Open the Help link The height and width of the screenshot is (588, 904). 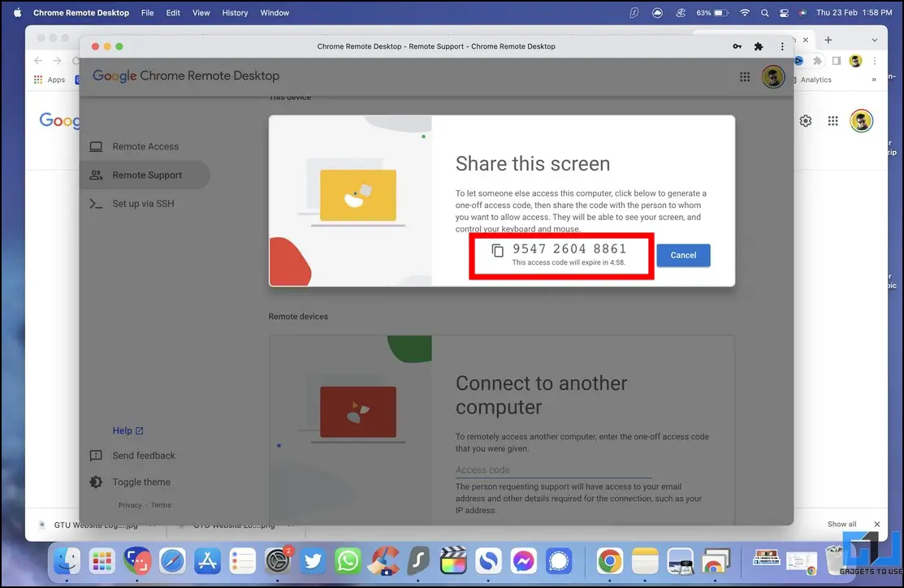tap(128, 430)
